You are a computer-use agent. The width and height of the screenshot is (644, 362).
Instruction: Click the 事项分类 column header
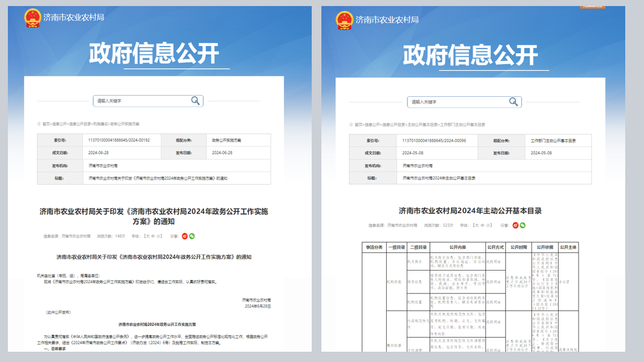coord(374,247)
